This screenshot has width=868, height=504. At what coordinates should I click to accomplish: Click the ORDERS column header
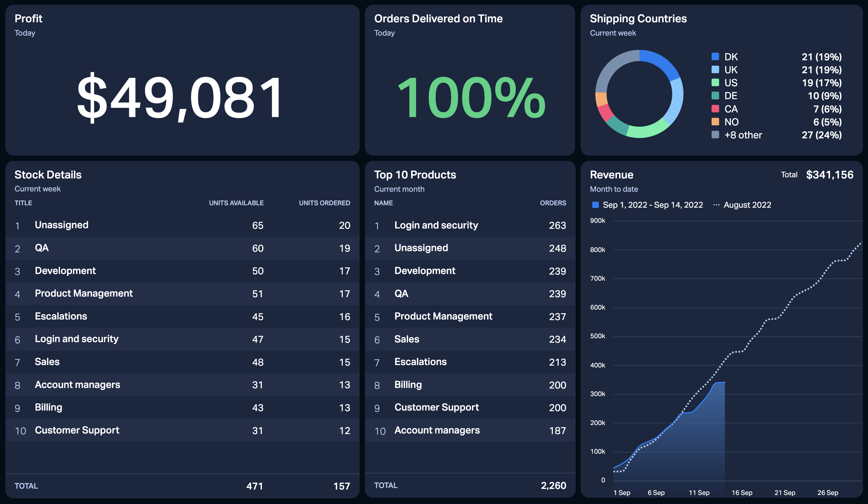553,203
